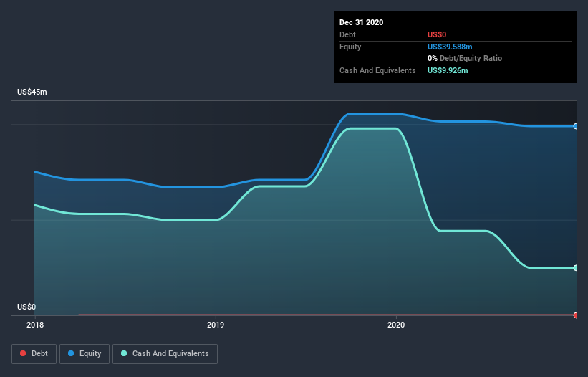
Task: Click the Dec 31 2020 tooltip date
Action: tap(361, 22)
